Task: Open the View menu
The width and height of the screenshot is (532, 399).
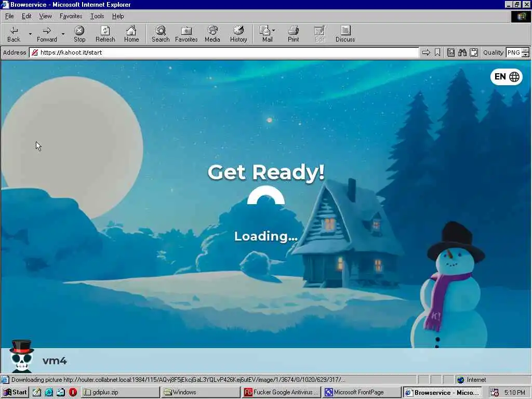Action: [x=45, y=16]
